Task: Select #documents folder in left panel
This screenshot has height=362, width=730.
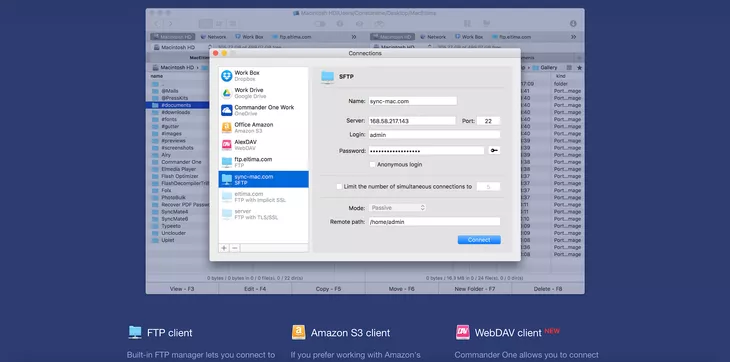Action: pos(177,105)
